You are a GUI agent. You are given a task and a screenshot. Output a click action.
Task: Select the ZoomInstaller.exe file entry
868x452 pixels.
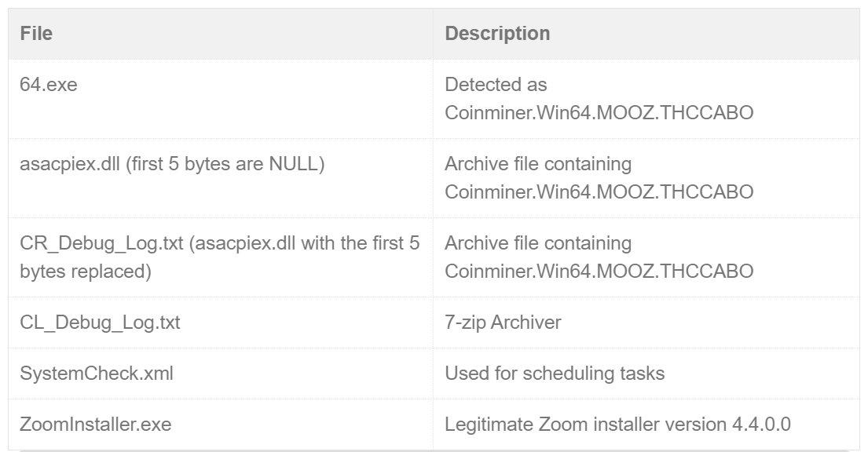tap(95, 425)
